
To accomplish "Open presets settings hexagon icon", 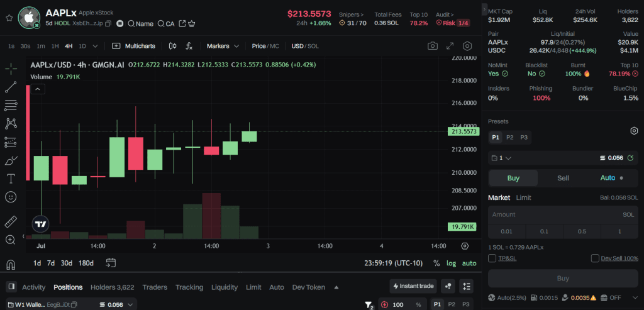I will pyautogui.click(x=634, y=131).
